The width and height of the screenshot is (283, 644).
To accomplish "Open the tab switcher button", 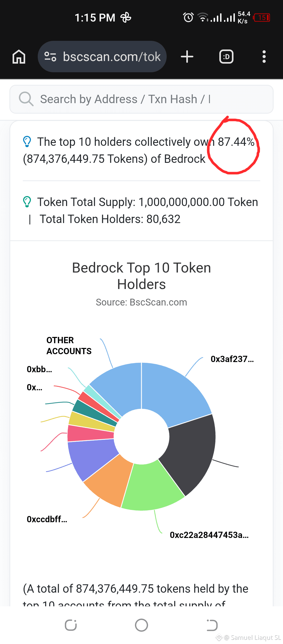I will (x=226, y=57).
